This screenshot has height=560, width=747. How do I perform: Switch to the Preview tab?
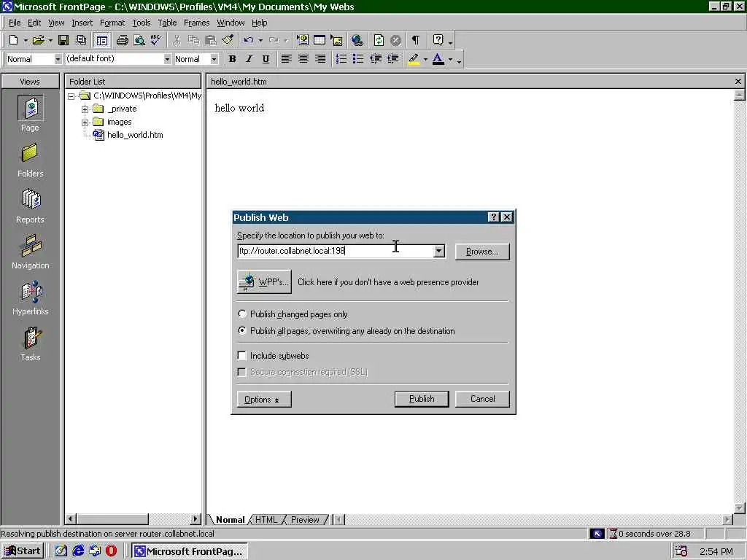305,519
